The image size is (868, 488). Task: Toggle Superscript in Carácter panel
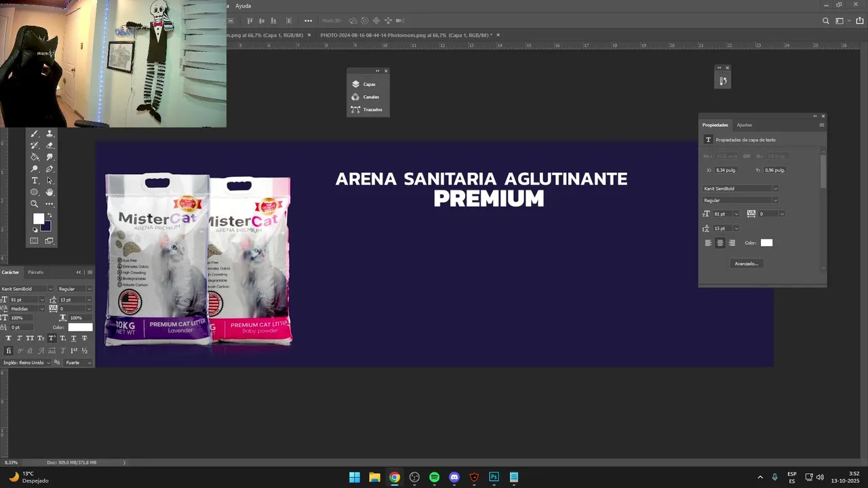pyautogui.click(x=52, y=338)
